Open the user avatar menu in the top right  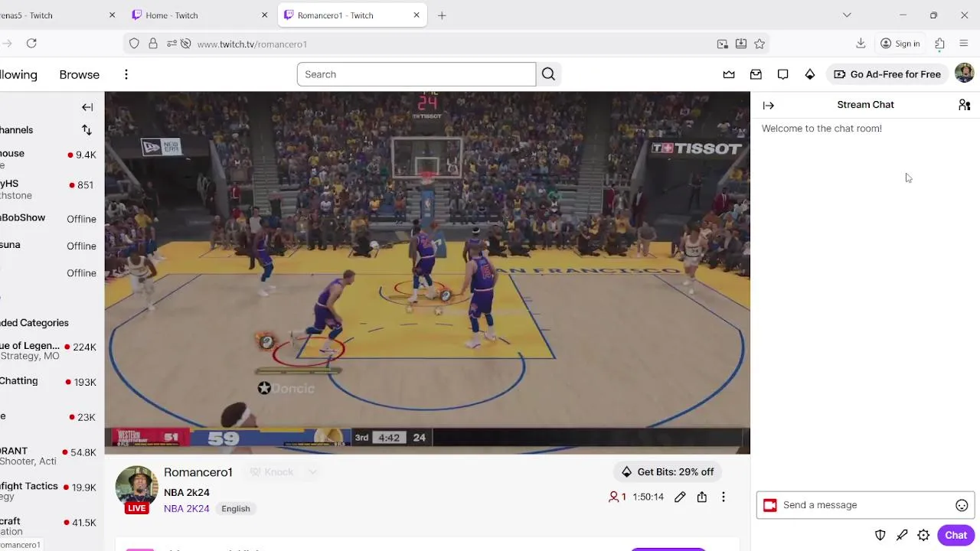tap(964, 73)
